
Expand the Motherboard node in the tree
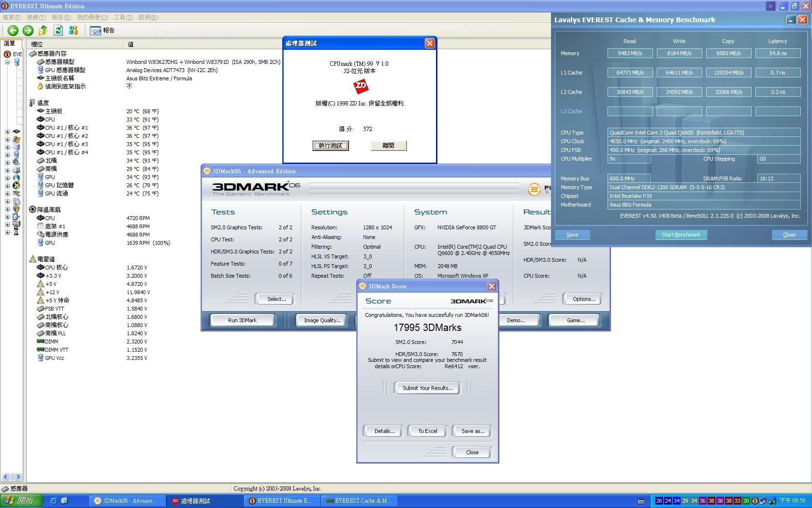click(x=7, y=132)
